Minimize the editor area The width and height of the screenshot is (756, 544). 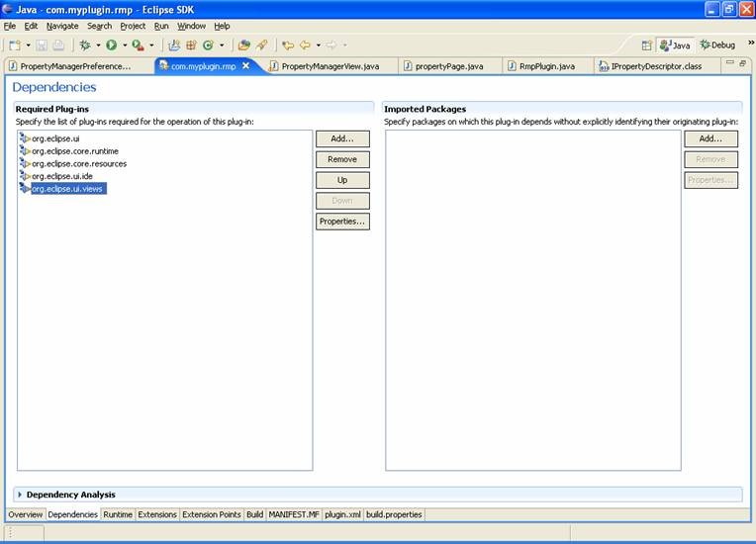[730, 62]
